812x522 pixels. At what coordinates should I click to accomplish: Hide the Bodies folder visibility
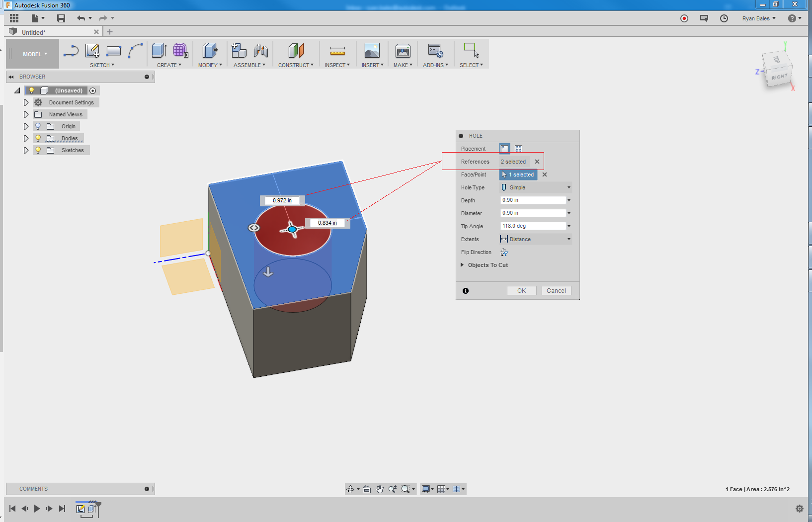pyautogui.click(x=38, y=138)
